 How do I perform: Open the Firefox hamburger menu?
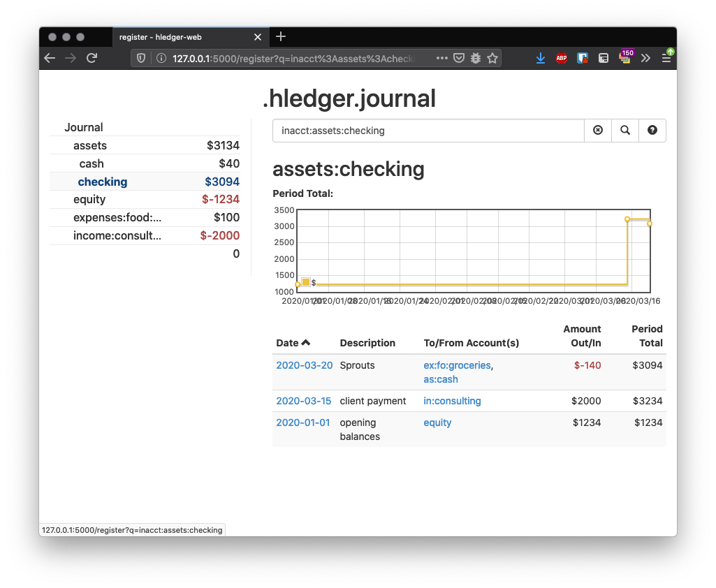coord(667,58)
